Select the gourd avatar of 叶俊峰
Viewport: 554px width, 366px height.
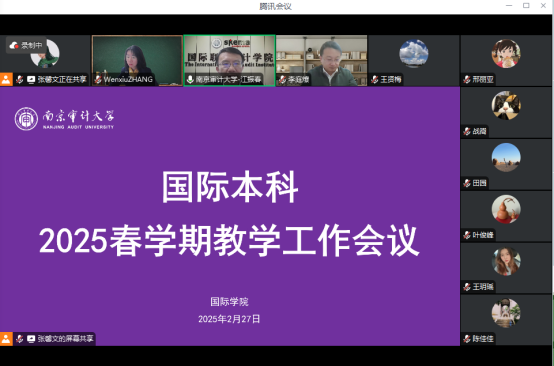pyautogui.click(x=506, y=209)
